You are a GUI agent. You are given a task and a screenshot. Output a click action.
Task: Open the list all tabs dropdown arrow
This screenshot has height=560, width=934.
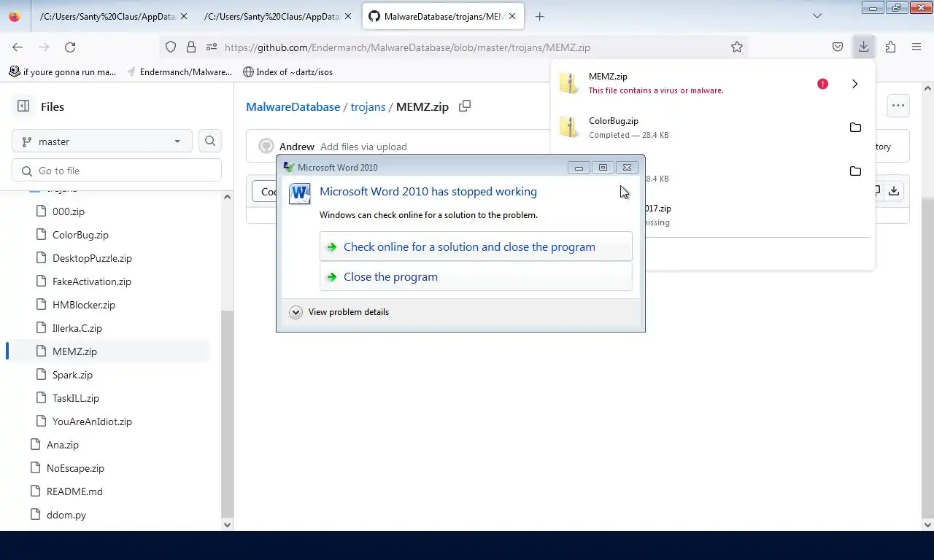(x=817, y=16)
